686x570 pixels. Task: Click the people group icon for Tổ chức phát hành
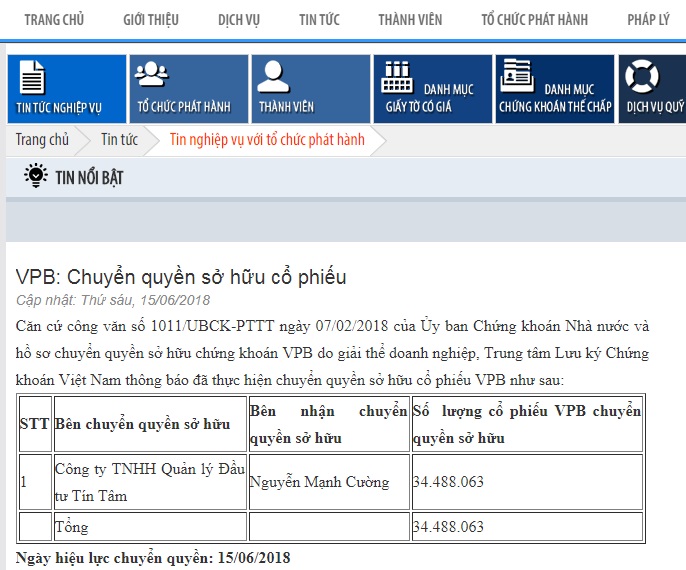coord(151,74)
